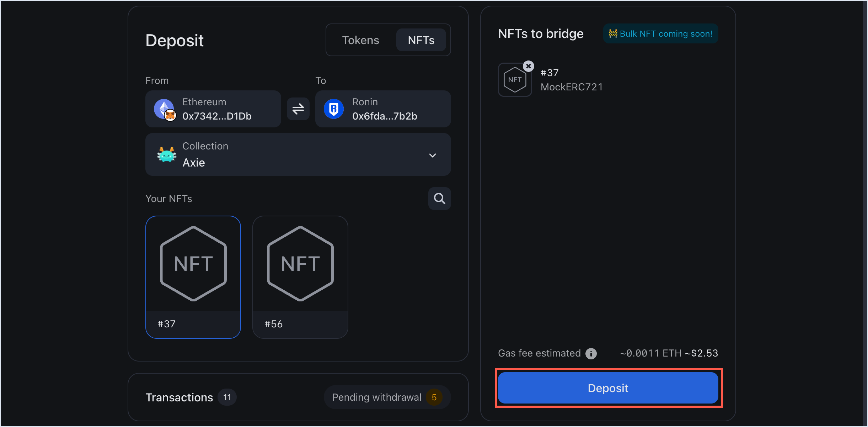Click the Pending withdrawal count badge
868x427 pixels.
click(x=434, y=397)
